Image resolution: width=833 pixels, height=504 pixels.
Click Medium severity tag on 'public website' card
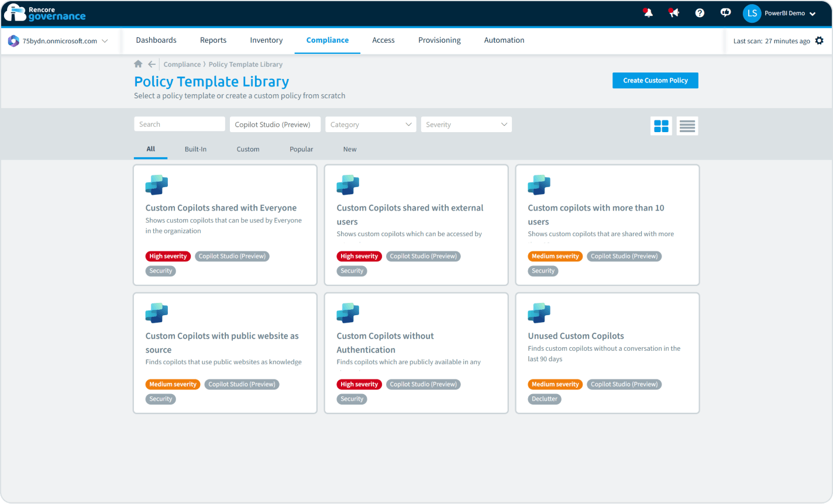pos(173,384)
